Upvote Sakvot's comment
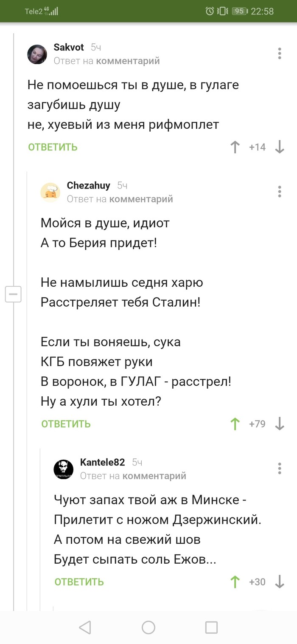 tap(235, 147)
